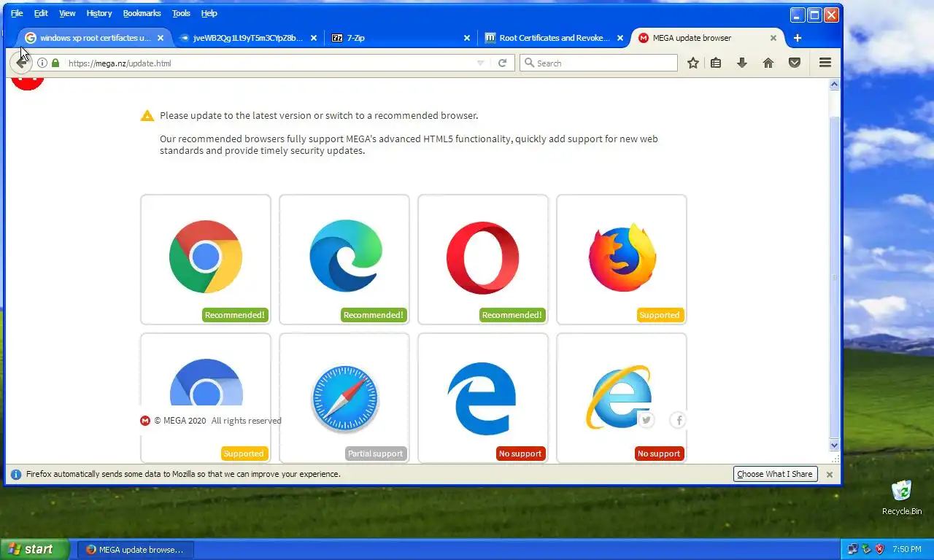The width and height of the screenshot is (934, 560).
Task: Click No support badge under Internet Explorer
Action: pyautogui.click(x=659, y=454)
